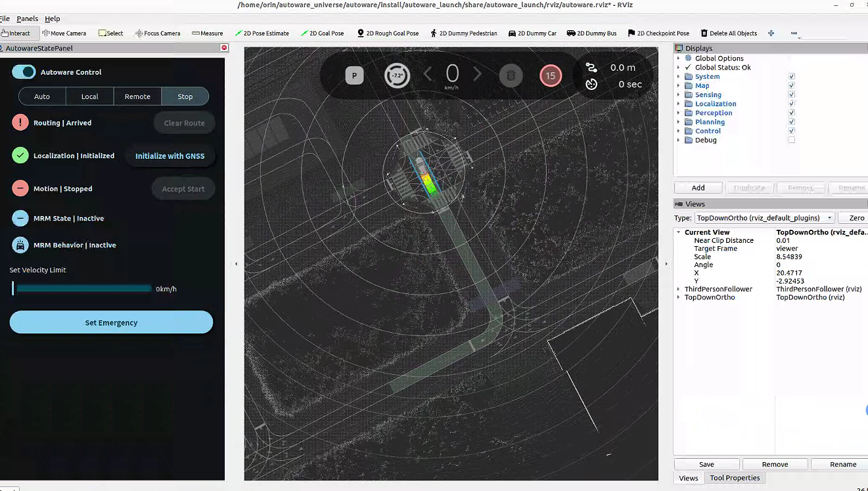Viewport: 868px width, 491px height.
Task: Uncheck the System display checkbox
Action: [791, 77]
